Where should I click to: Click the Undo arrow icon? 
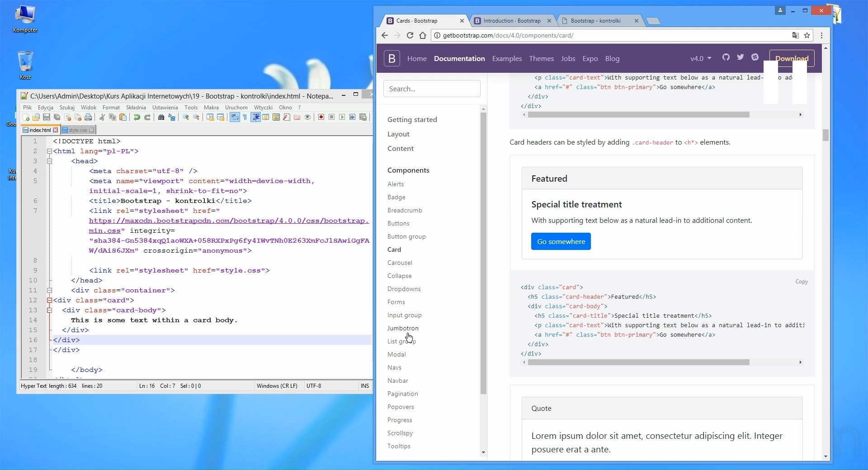tap(137, 117)
